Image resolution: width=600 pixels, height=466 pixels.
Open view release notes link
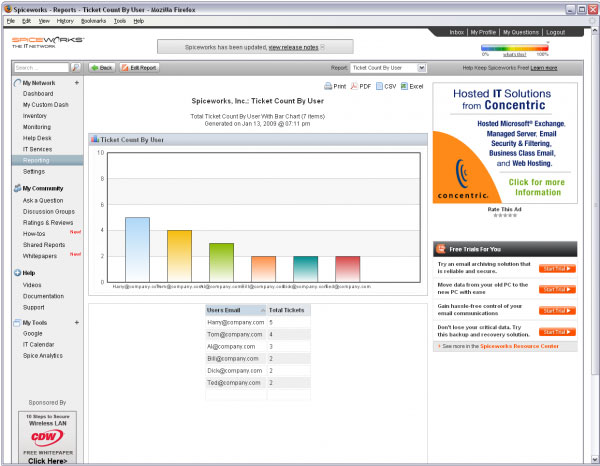[x=293, y=47]
